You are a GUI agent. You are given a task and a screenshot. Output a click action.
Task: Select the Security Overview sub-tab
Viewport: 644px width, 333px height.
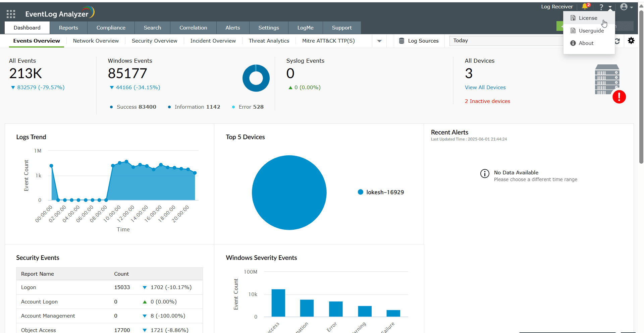(155, 41)
